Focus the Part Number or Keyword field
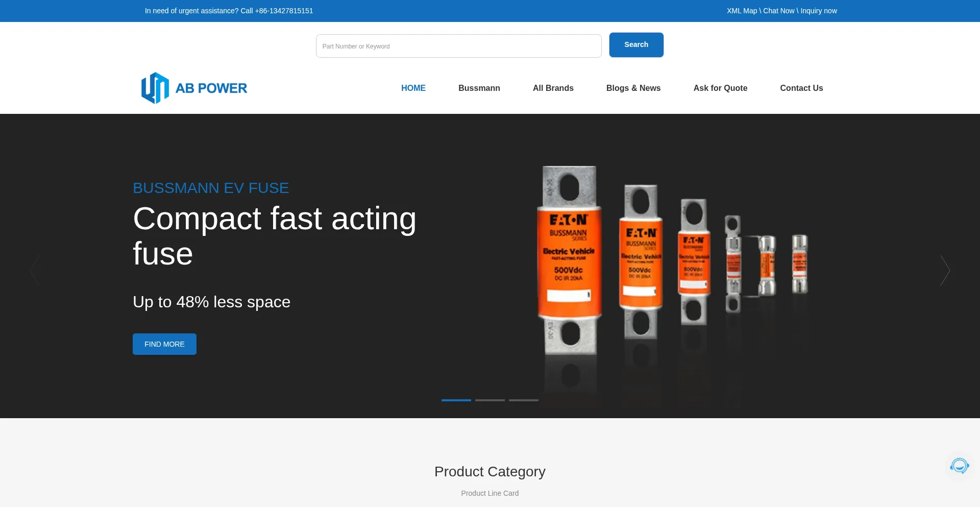This screenshot has height=507, width=980. [x=459, y=46]
